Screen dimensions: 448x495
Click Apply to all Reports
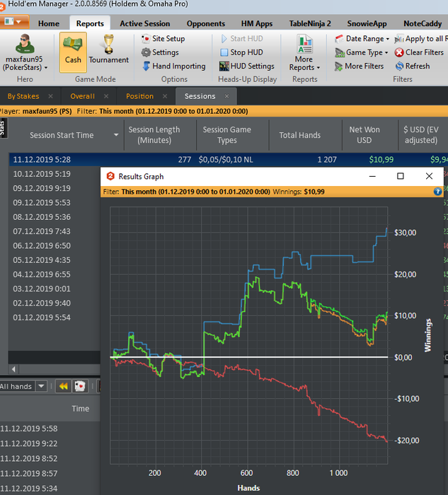421,38
